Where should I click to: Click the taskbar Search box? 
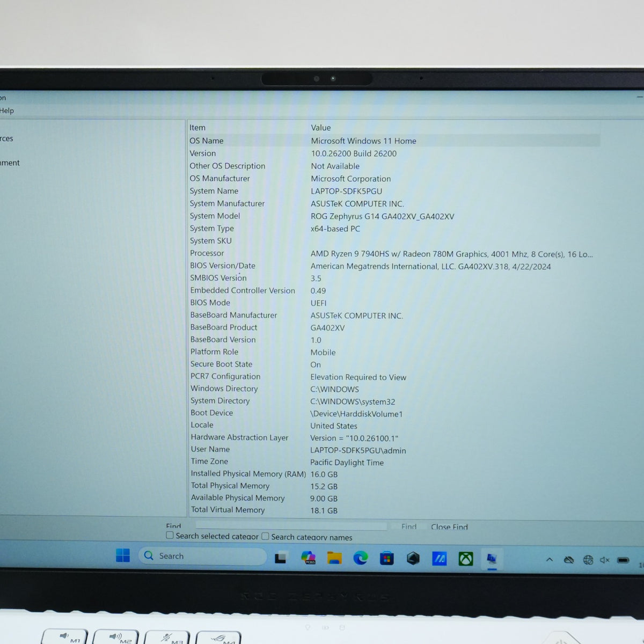tap(203, 556)
